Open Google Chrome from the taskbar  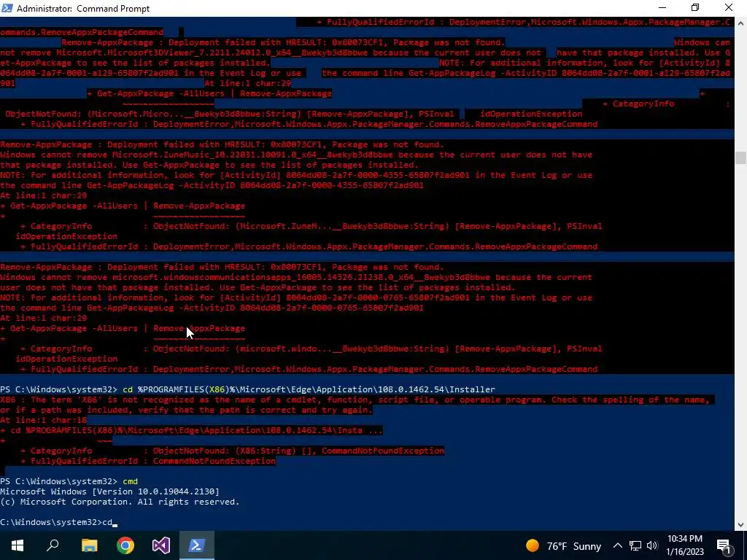coord(125,545)
